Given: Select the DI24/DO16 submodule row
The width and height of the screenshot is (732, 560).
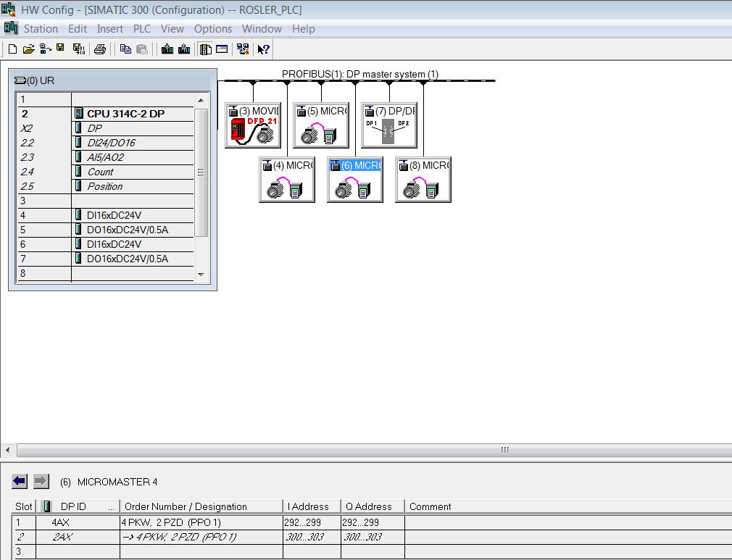Looking at the screenshot, I should pyautogui.click(x=106, y=143).
